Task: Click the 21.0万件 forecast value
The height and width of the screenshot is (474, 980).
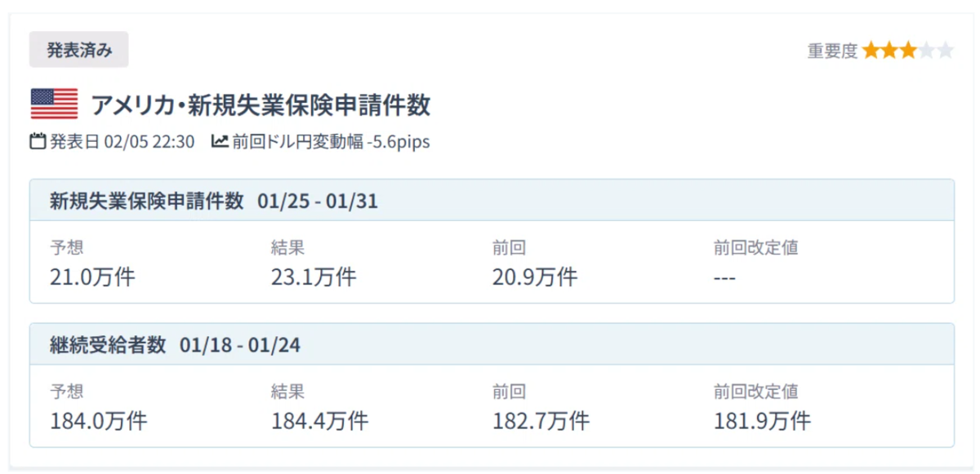Action: coord(92,277)
